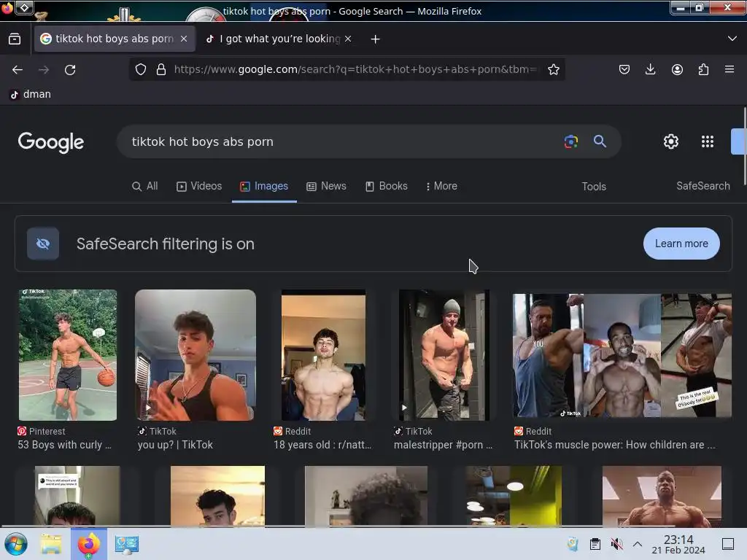747x560 pixels.
Task: Open the clock showing 23:14
Action: click(x=678, y=544)
